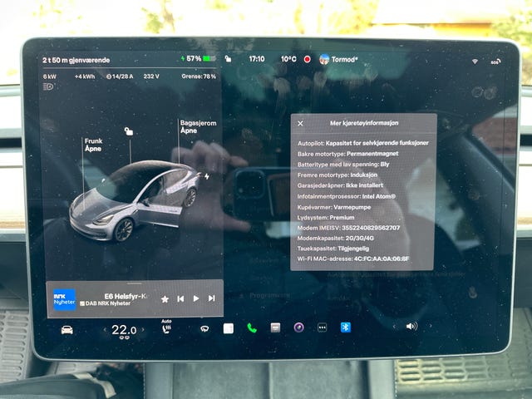Screen dimensions: 532x399
Task: Skip to previous radio station
Action: click(180, 298)
